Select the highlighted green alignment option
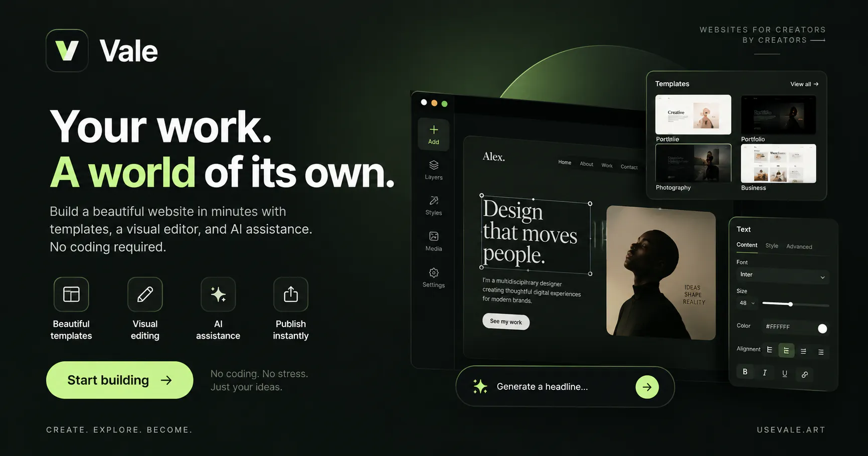 pyautogui.click(x=786, y=351)
